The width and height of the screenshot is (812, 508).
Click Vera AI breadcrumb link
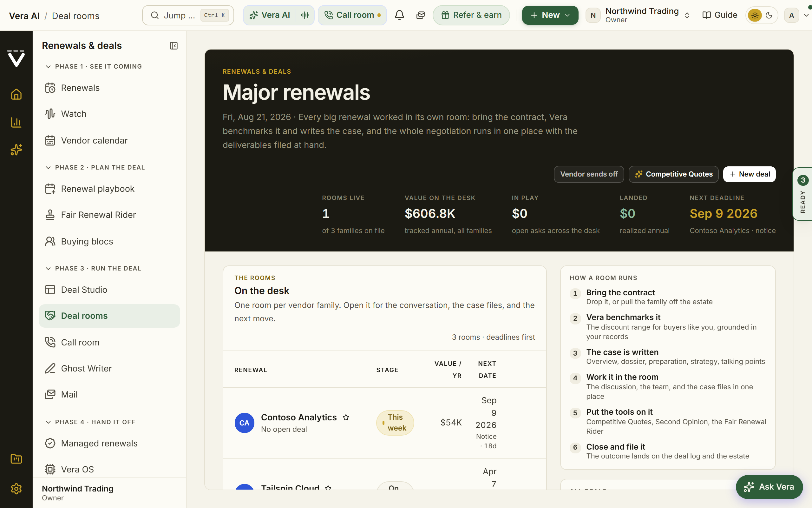tap(24, 16)
